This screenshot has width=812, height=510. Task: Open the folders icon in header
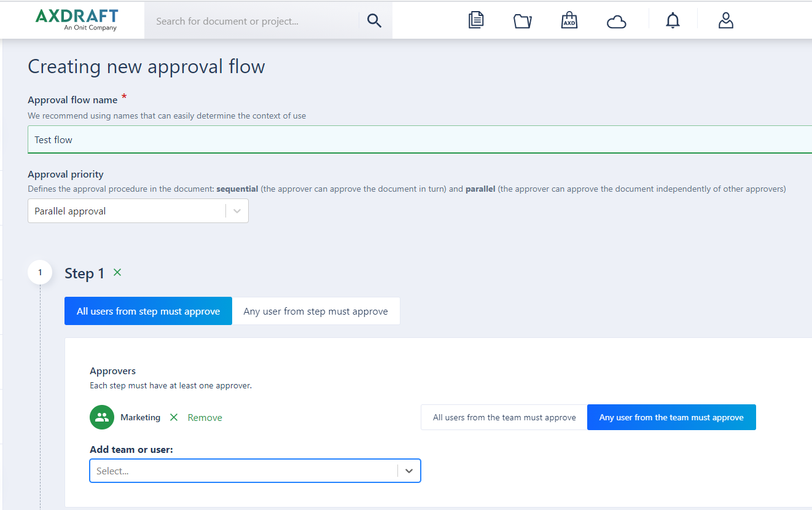(523, 21)
